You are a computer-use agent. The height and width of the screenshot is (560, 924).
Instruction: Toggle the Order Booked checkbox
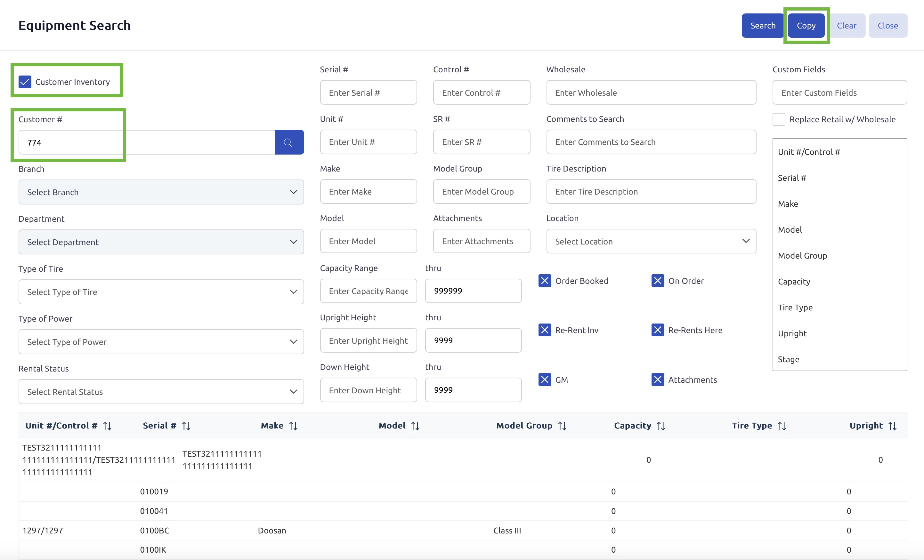[x=545, y=281]
